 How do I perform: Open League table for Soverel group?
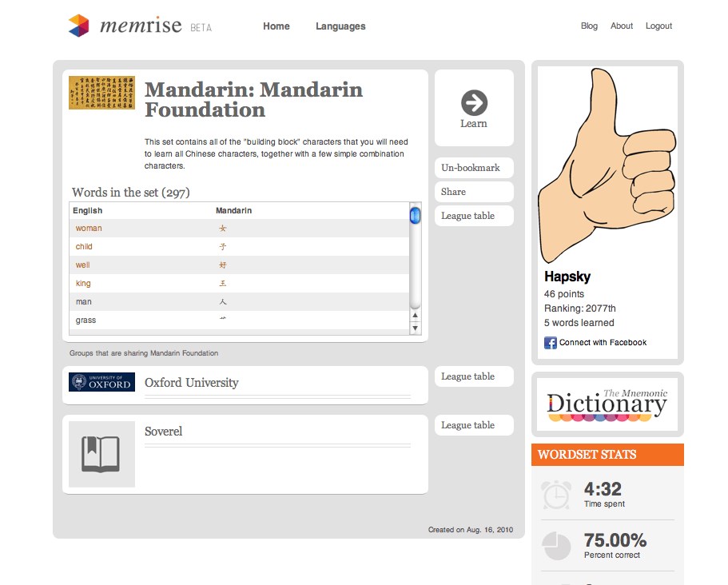click(x=474, y=425)
